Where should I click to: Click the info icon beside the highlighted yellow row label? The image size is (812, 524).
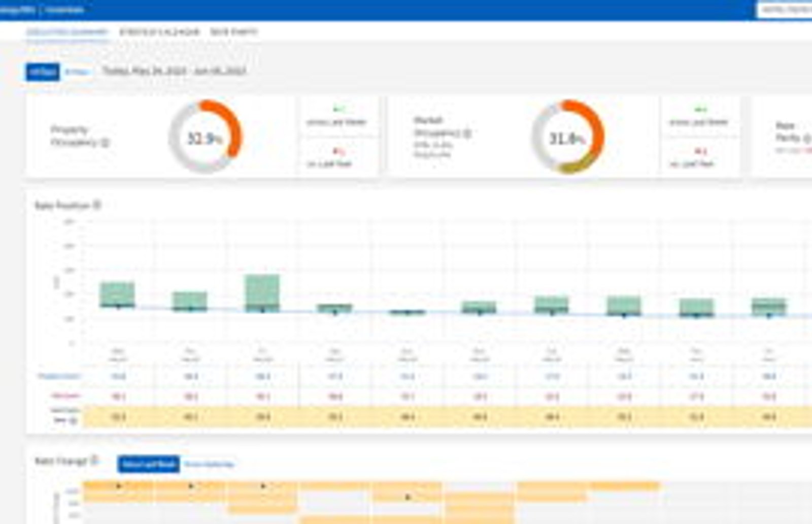73,420
